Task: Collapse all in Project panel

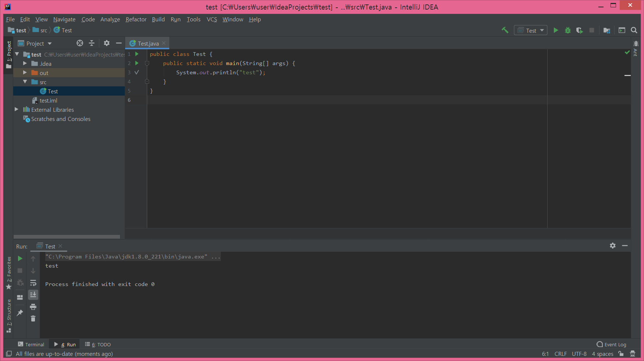Action: point(92,43)
